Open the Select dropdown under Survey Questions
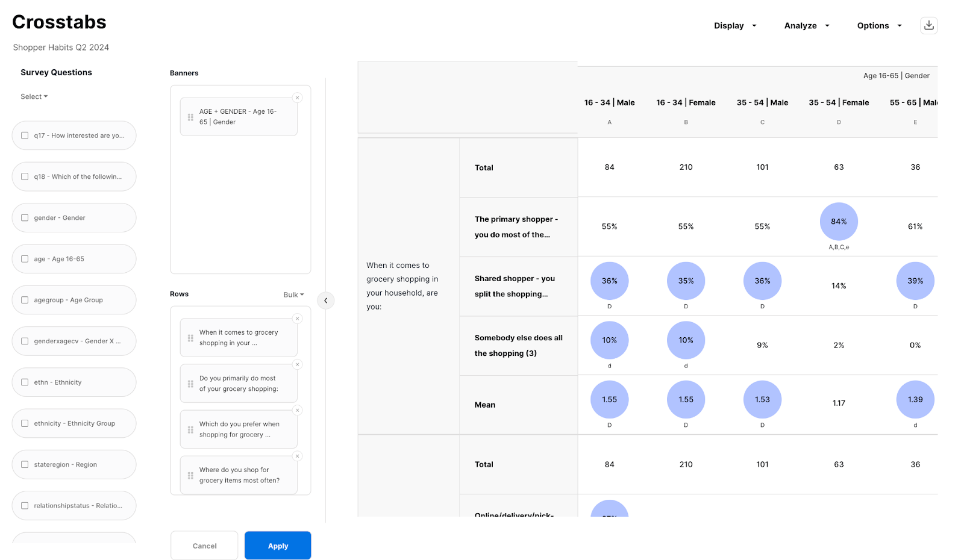Image resolution: width=964 pixels, height=560 pixels. [34, 97]
